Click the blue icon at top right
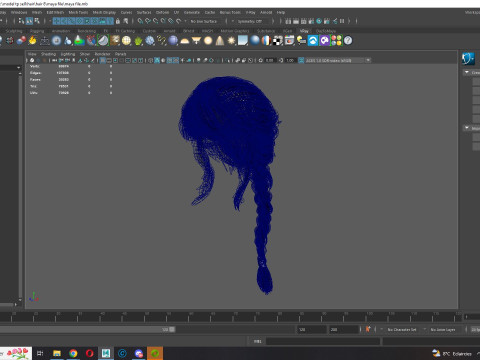Screen dimensions: 480x360 click(x=468, y=59)
